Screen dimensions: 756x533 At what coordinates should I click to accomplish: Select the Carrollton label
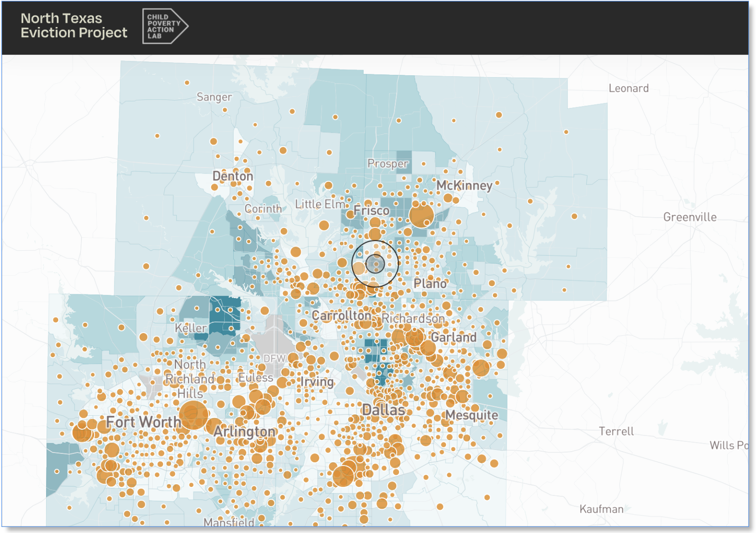click(x=341, y=316)
